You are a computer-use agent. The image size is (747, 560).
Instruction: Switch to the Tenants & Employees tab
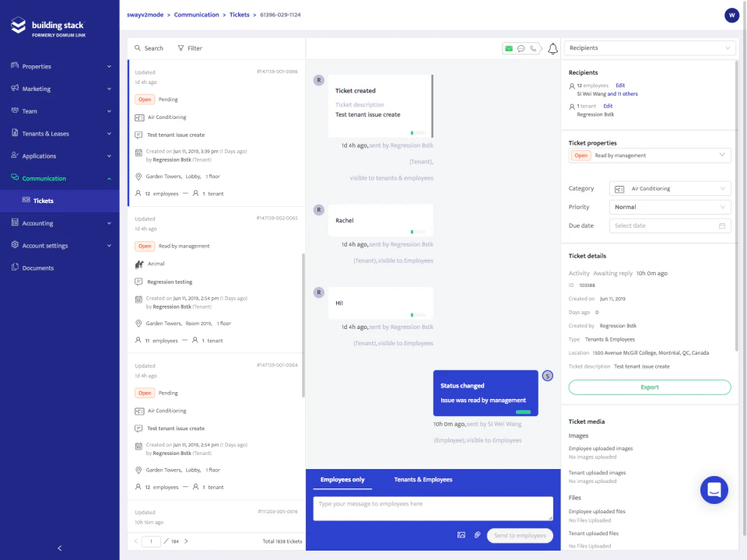tap(423, 480)
